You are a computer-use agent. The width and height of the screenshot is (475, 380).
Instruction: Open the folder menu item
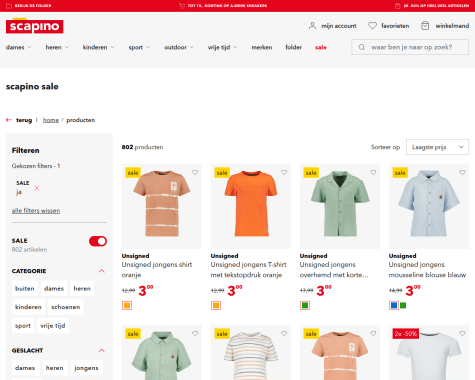pyautogui.click(x=293, y=47)
